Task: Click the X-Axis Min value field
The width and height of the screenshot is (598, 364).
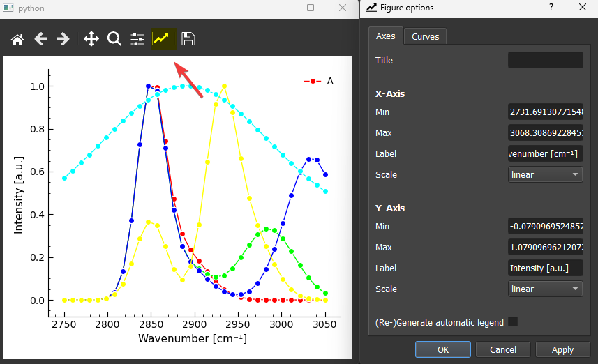Action: pos(546,112)
